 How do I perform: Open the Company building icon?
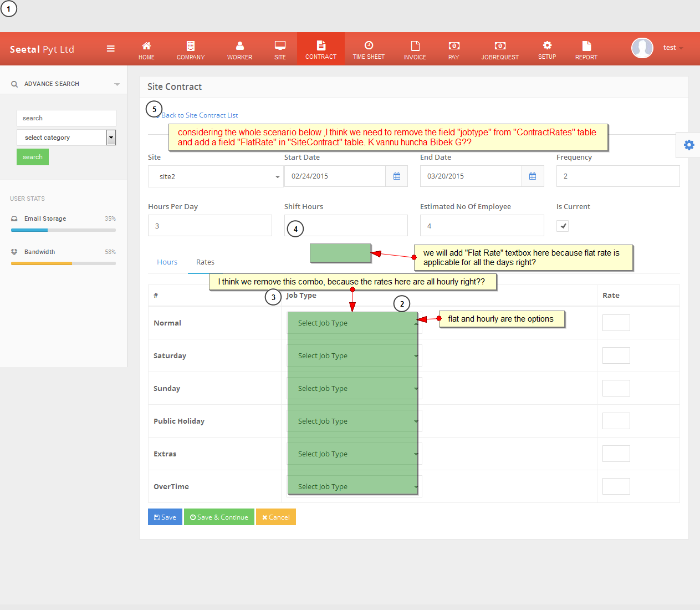pyautogui.click(x=191, y=46)
